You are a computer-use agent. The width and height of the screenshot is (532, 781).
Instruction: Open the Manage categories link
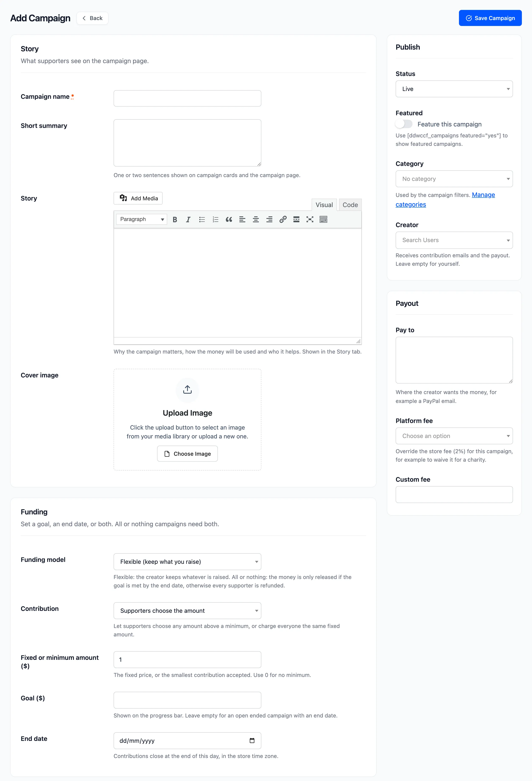445,200
